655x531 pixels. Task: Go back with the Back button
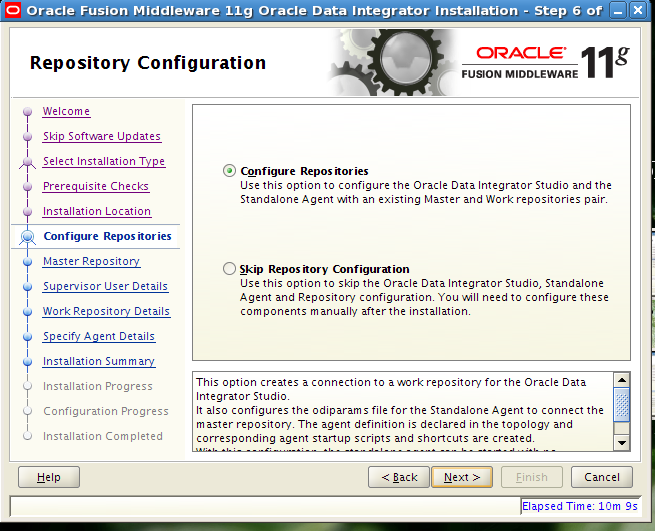click(399, 477)
